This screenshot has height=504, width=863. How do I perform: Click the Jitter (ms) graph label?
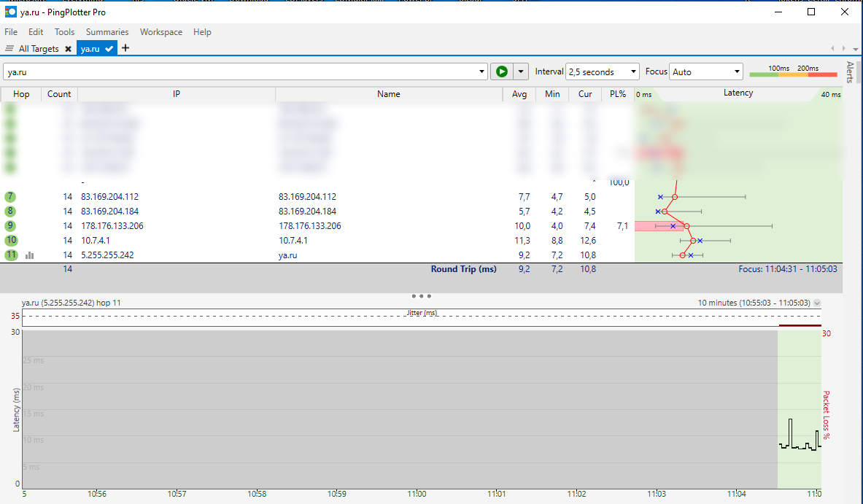(422, 312)
